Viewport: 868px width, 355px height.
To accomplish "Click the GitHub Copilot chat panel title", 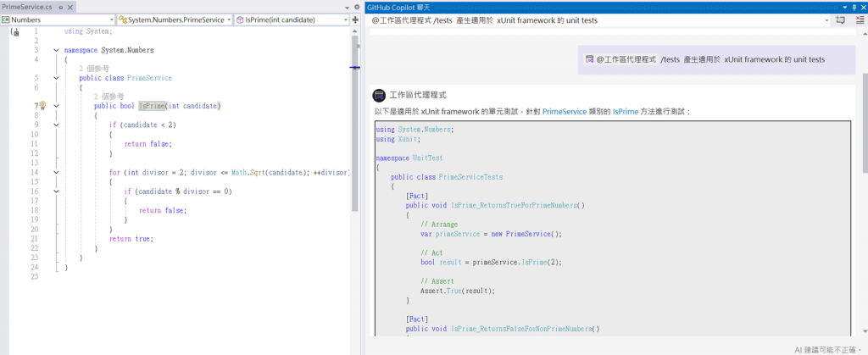I will (x=398, y=7).
